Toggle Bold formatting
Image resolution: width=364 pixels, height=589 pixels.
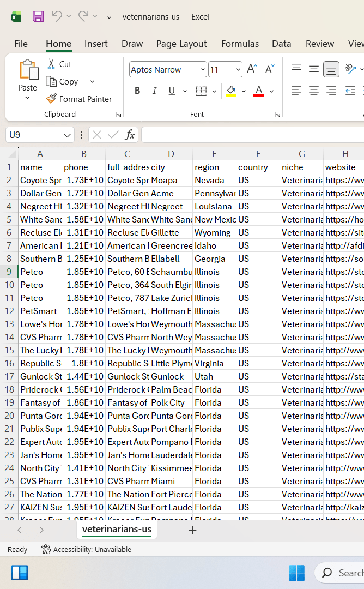point(137,91)
